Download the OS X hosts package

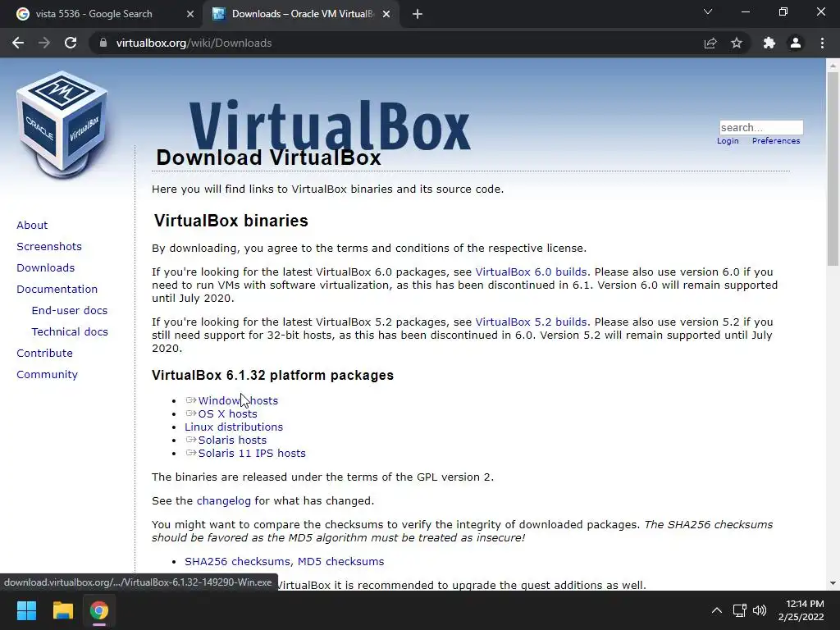228,414
